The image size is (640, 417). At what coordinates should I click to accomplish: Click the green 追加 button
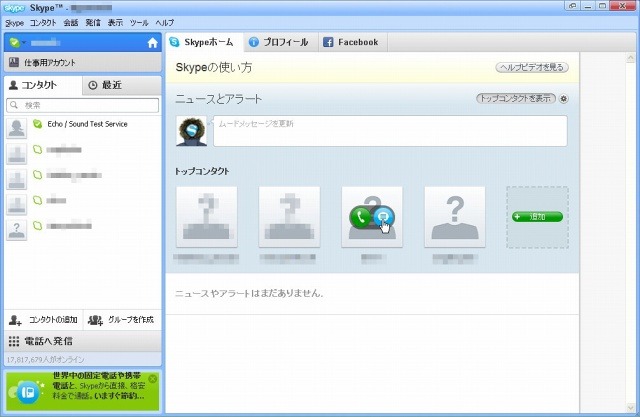click(537, 217)
